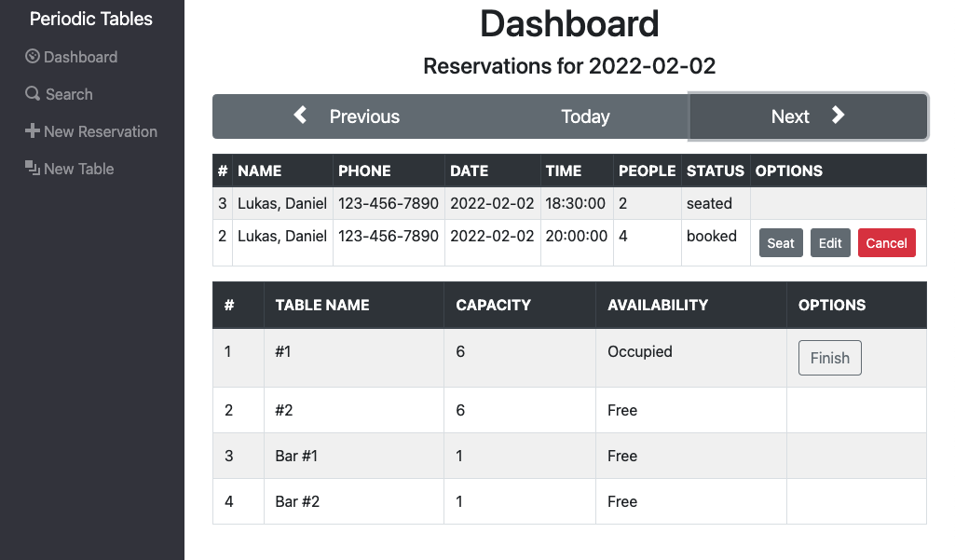Click the Dashboard clock icon in sidebar
Viewport: 955px width, 560px height.
point(33,57)
